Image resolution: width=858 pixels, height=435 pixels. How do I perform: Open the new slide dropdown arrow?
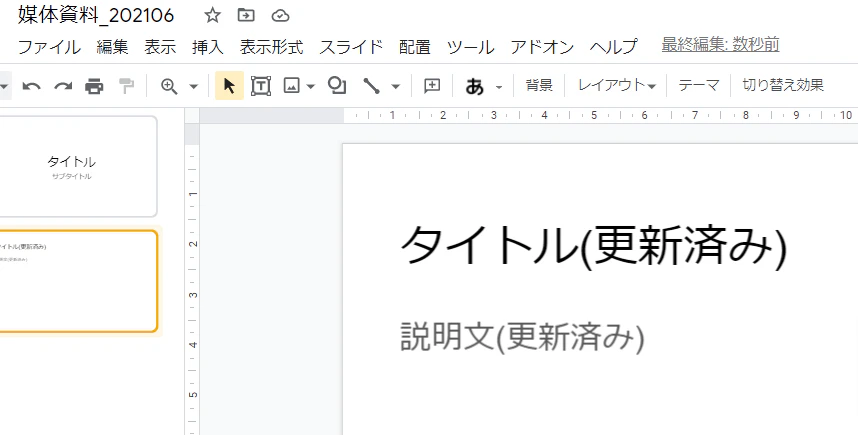[5, 86]
